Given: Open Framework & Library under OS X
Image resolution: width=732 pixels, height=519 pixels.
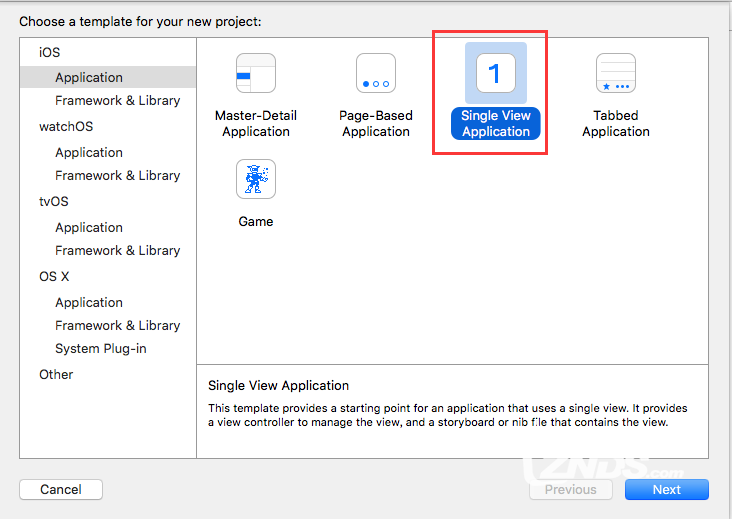Looking at the screenshot, I should coord(118,325).
